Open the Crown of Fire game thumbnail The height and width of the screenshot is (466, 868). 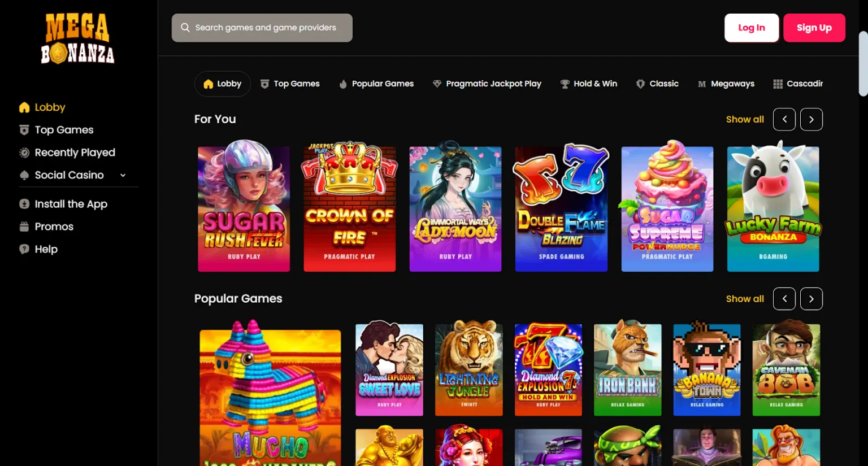(349, 208)
